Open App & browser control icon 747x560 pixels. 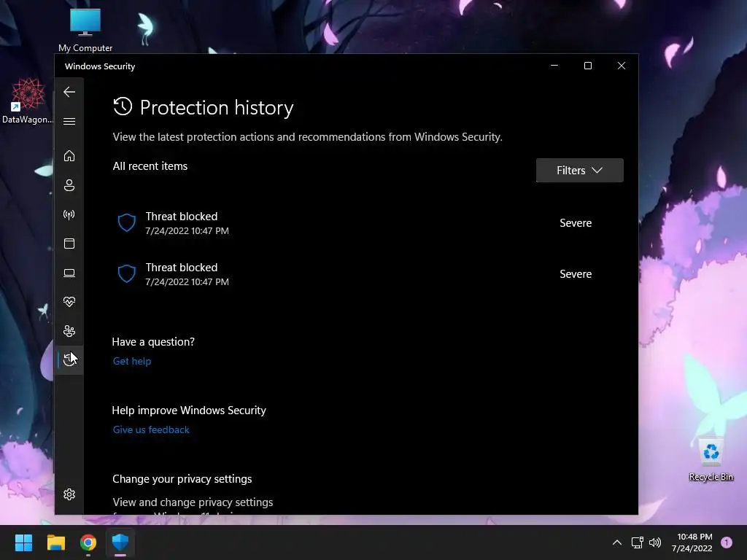pos(69,244)
